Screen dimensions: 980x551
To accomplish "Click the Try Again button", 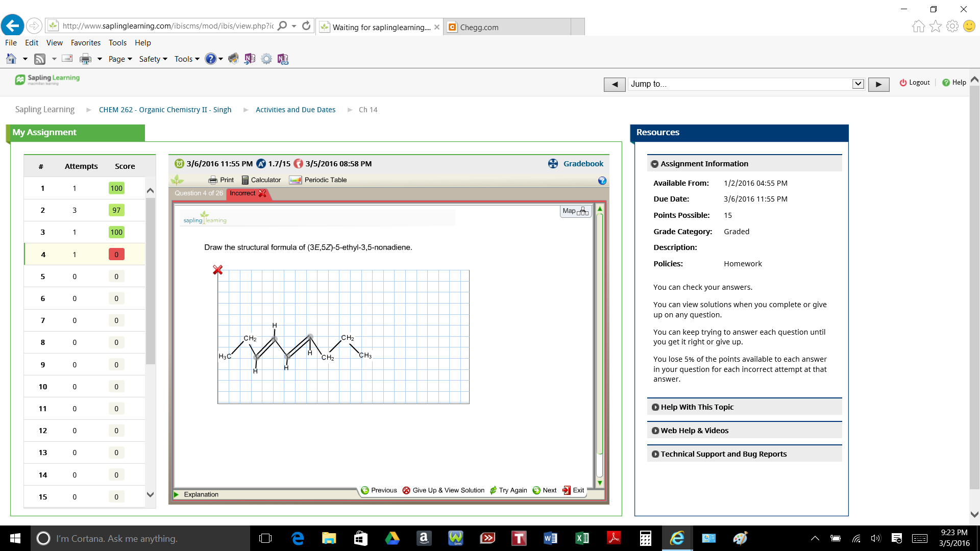I will pos(508,490).
